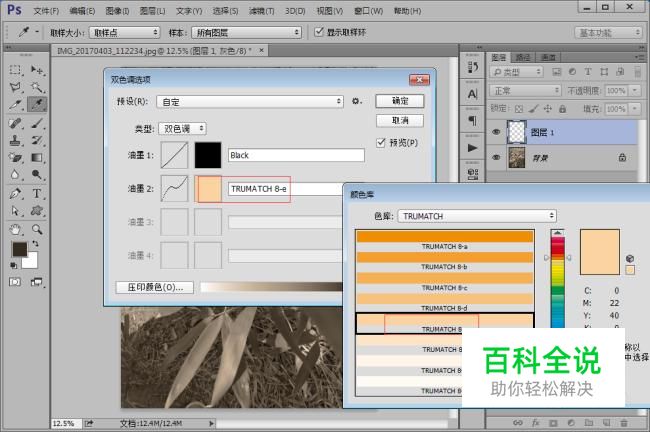Image resolution: width=650 pixels, height=432 pixels.
Task: Toggle the show sampling ring checkbox
Action: tap(318, 32)
